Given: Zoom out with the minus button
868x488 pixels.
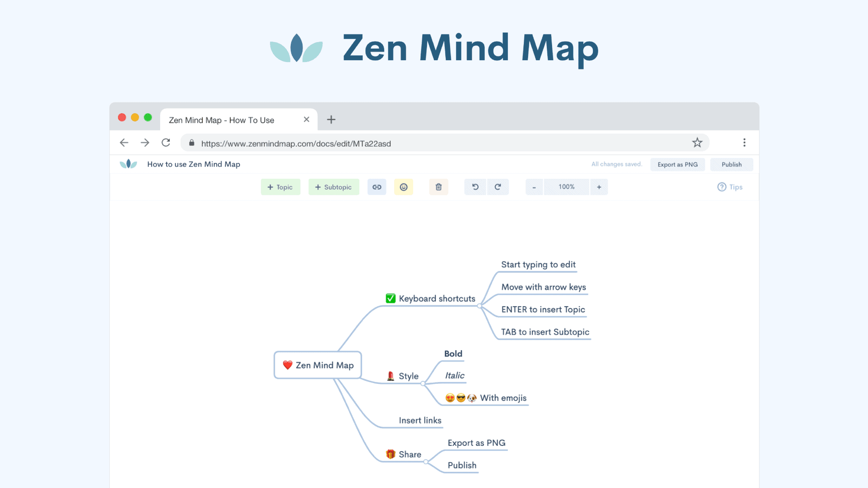Looking at the screenshot, I should pyautogui.click(x=534, y=187).
